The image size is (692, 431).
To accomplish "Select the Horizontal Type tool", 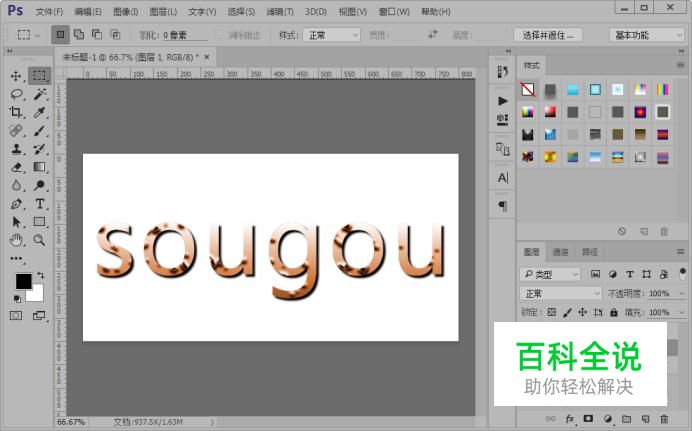I will (40, 204).
